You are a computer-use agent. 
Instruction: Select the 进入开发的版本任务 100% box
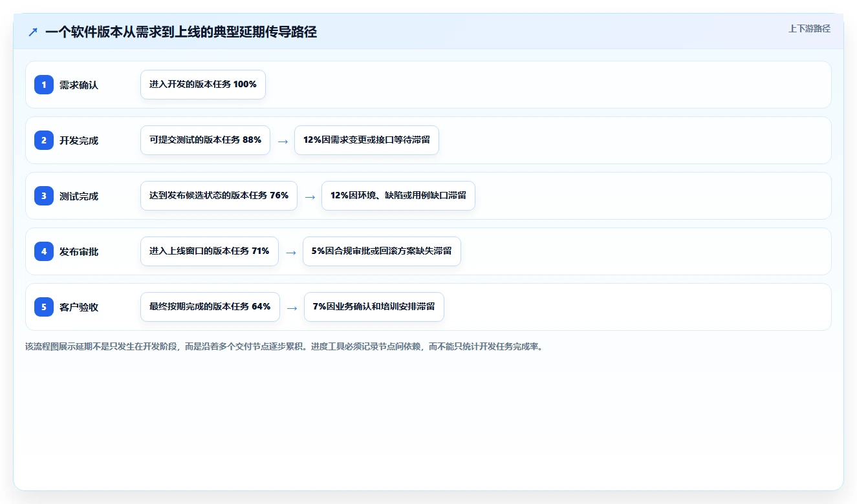tap(203, 85)
